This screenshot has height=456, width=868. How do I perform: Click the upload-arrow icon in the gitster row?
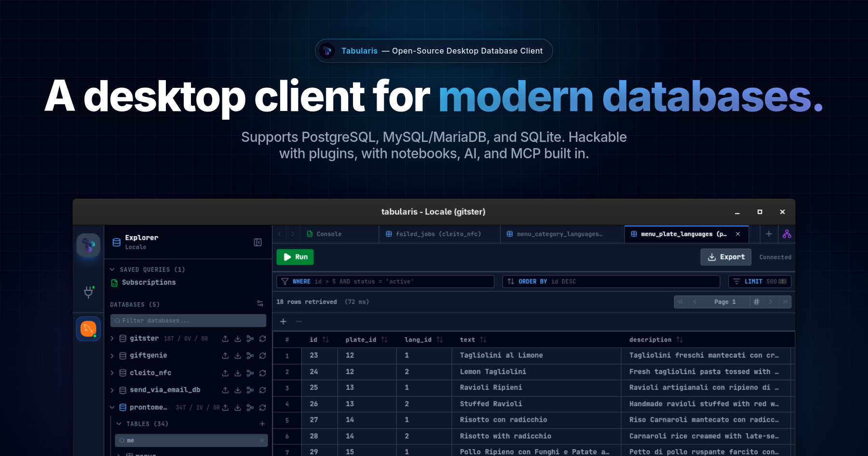coord(225,339)
